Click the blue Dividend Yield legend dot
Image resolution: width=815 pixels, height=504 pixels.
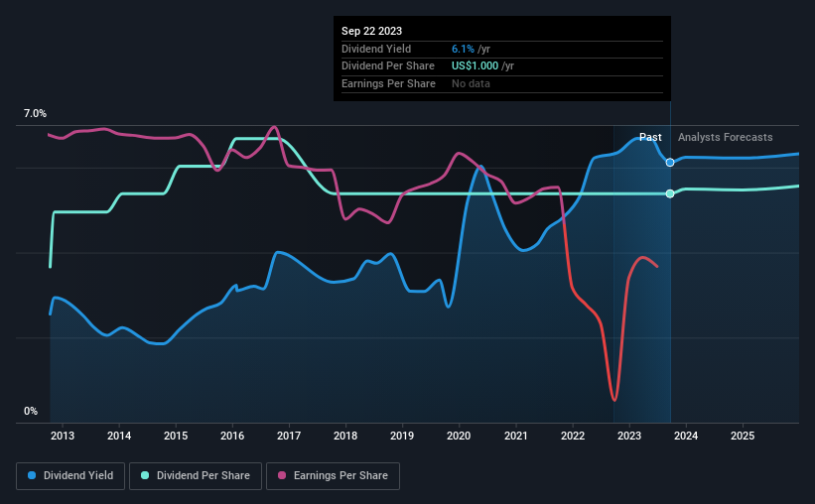(x=32, y=475)
